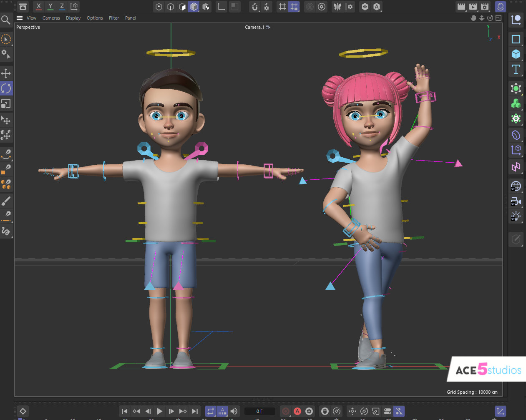This screenshot has height=420, width=526.
Task: Open the Camera.1 selector above the viewport
Action: (x=257, y=27)
